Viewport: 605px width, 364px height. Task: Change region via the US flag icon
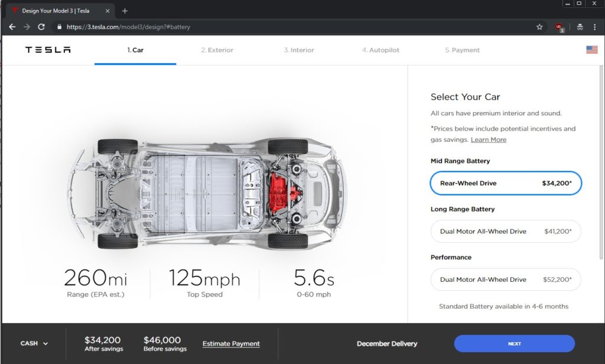[592, 50]
